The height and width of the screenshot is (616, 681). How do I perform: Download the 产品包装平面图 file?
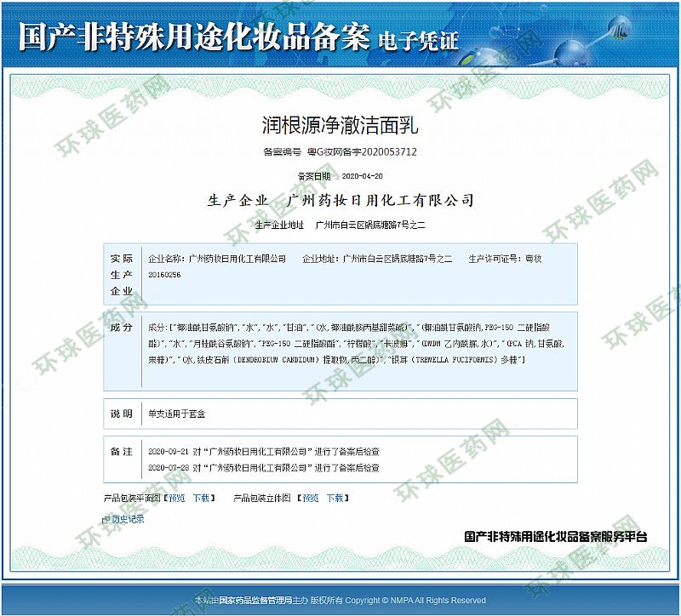pos(200,498)
